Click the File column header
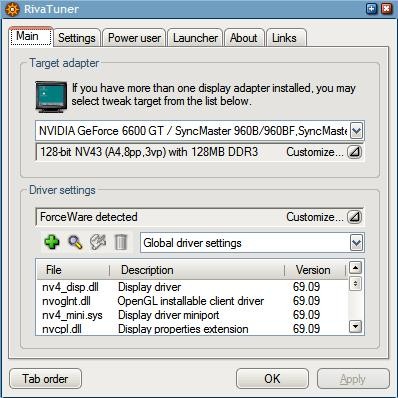The width and height of the screenshot is (398, 398). (73, 270)
